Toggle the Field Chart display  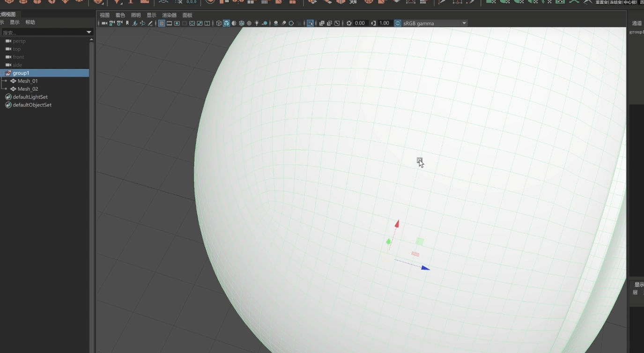pyautogui.click(x=192, y=23)
